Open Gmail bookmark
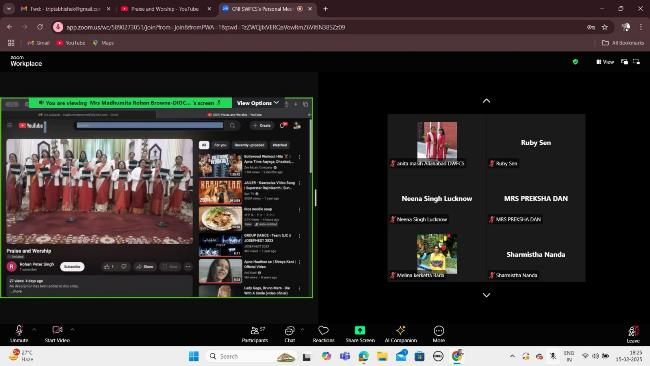Screen dimensions: 650x366 [x=38, y=43]
